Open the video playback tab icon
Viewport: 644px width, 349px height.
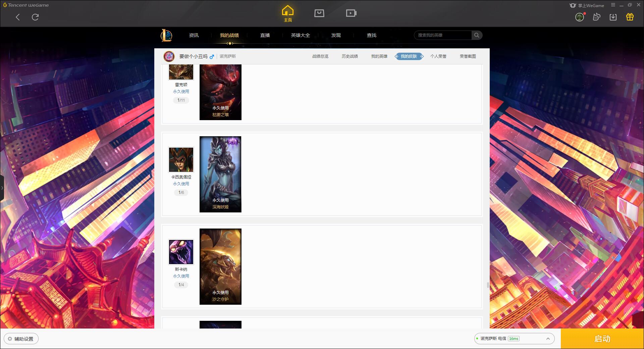point(351,13)
